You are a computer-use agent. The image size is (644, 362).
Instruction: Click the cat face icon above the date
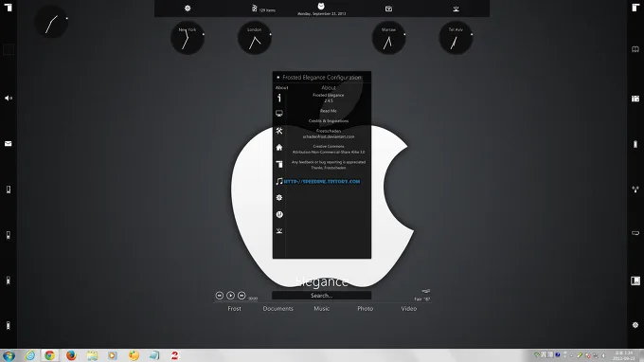tap(321, 7)
